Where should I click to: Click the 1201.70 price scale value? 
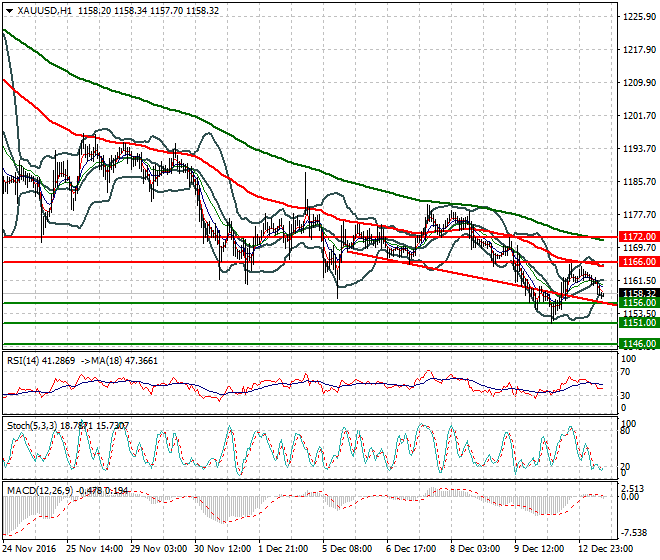coord(639,115)
